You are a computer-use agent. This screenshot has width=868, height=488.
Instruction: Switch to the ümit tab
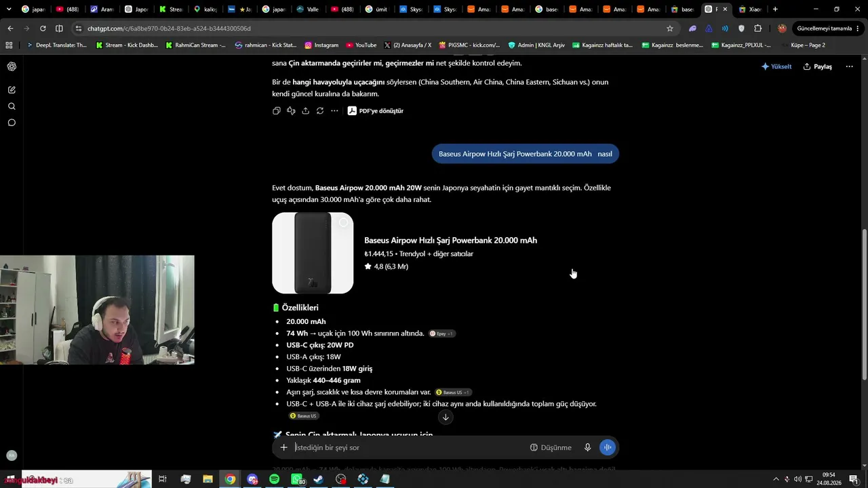(x=376, y=9)
